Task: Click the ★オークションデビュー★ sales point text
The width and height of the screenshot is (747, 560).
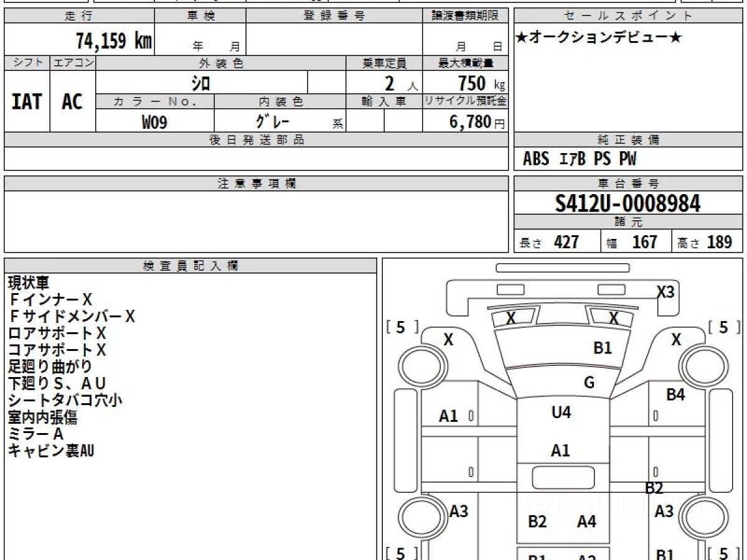Action: point(598,37)
